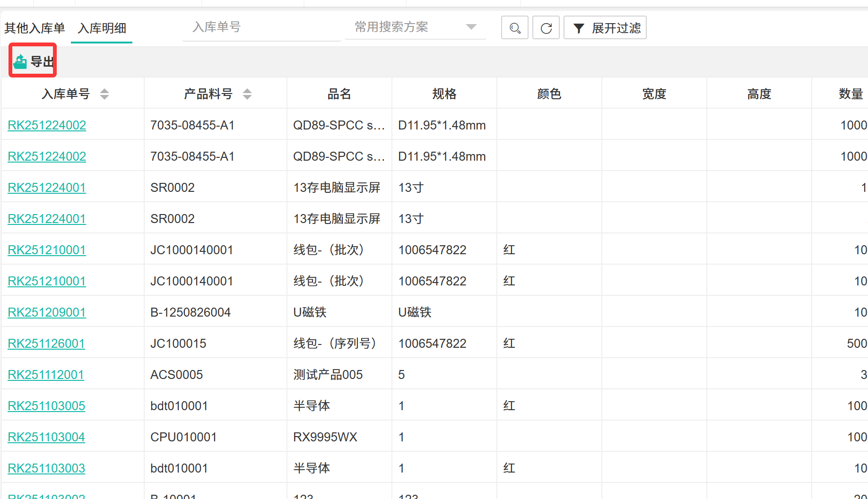Screen dimensions: 868x499
Task: Click the magnifier search icon
Action: [x=515, y=28]
